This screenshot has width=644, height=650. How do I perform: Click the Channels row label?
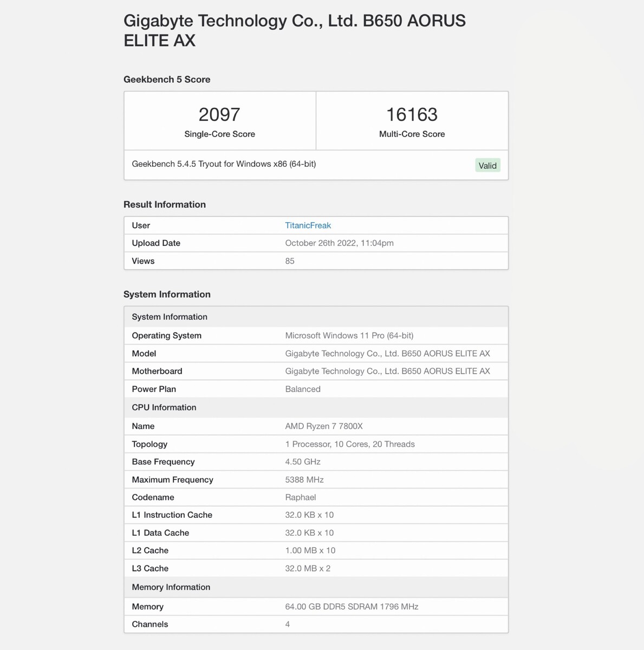point(150,625)
